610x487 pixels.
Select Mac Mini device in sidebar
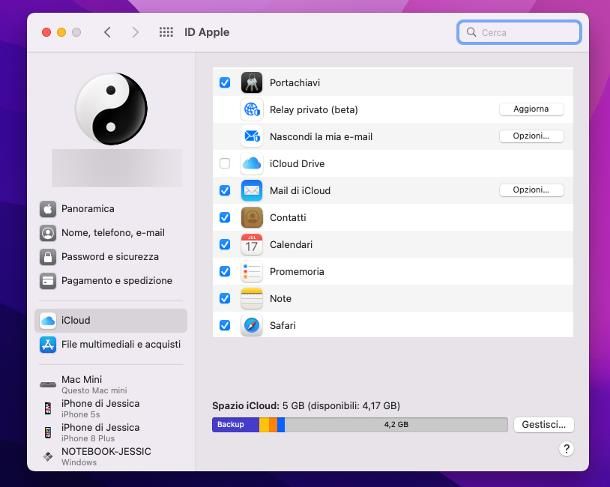pos(111,384)
